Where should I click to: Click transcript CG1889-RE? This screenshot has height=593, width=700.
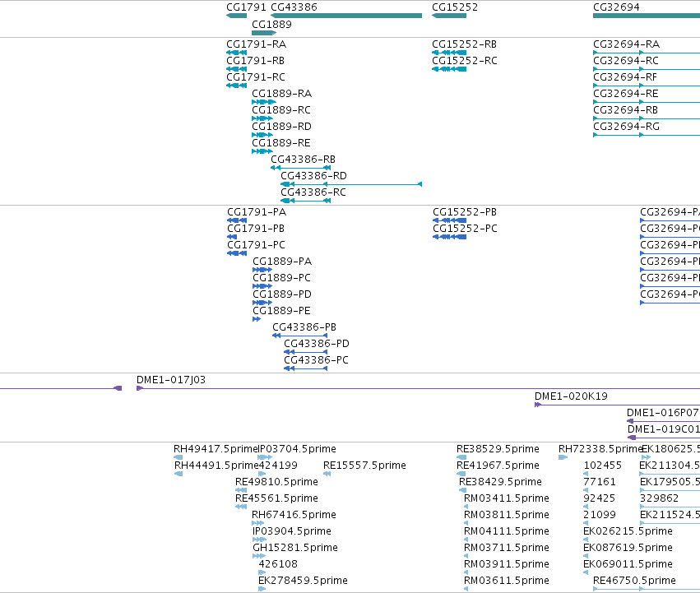tap(281, 143)
